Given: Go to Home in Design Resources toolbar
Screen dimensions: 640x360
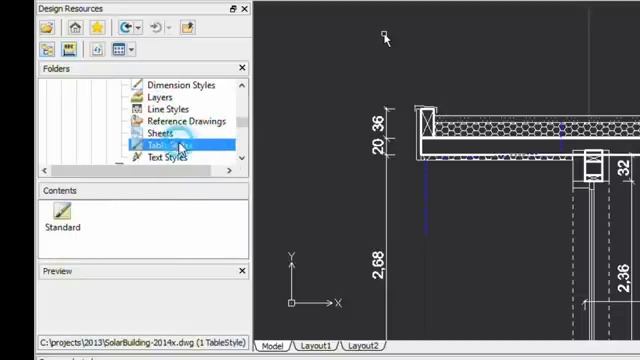Looking at the screenshot, I should coord(75,27).
